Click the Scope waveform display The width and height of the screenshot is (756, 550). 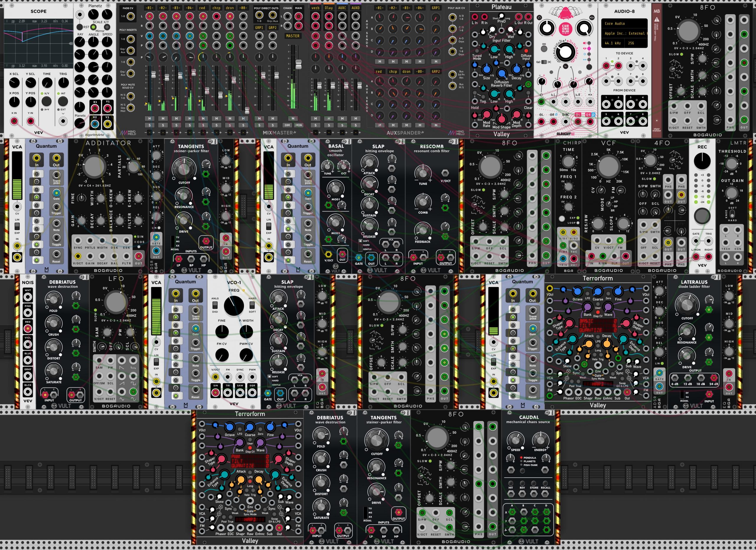point(38,44)
